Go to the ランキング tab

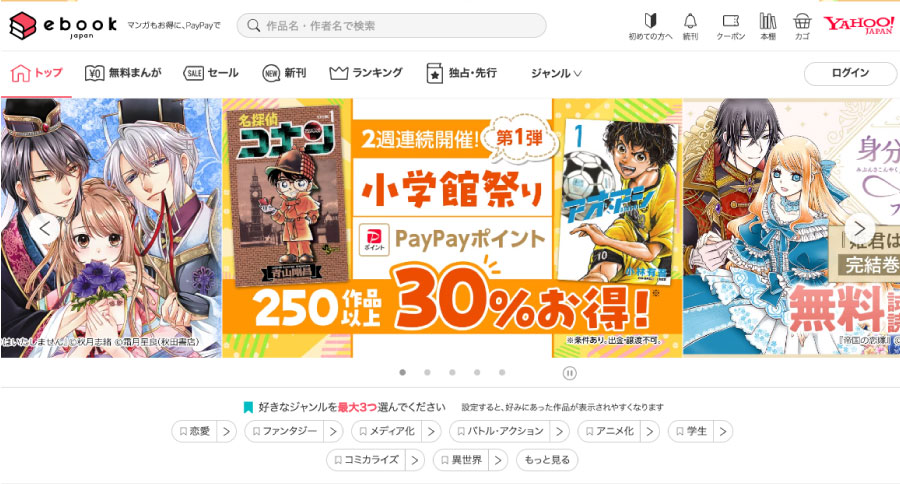(366, 73)
